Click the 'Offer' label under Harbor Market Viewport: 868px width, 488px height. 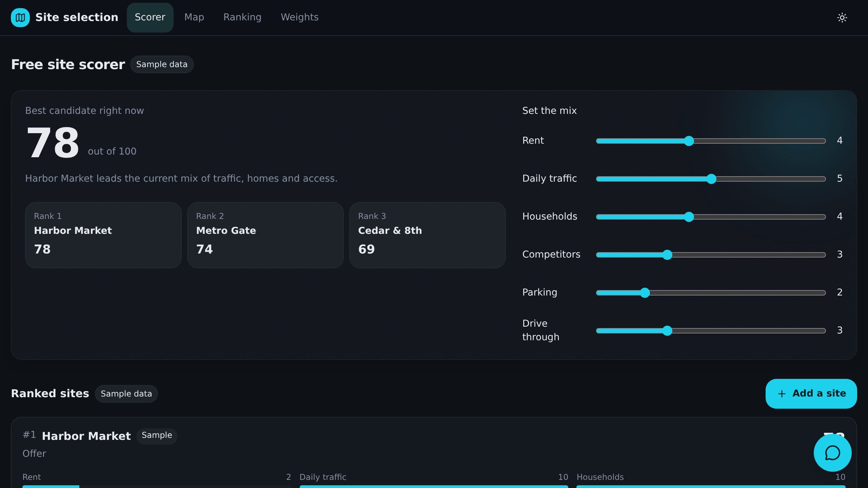[34, 453]
